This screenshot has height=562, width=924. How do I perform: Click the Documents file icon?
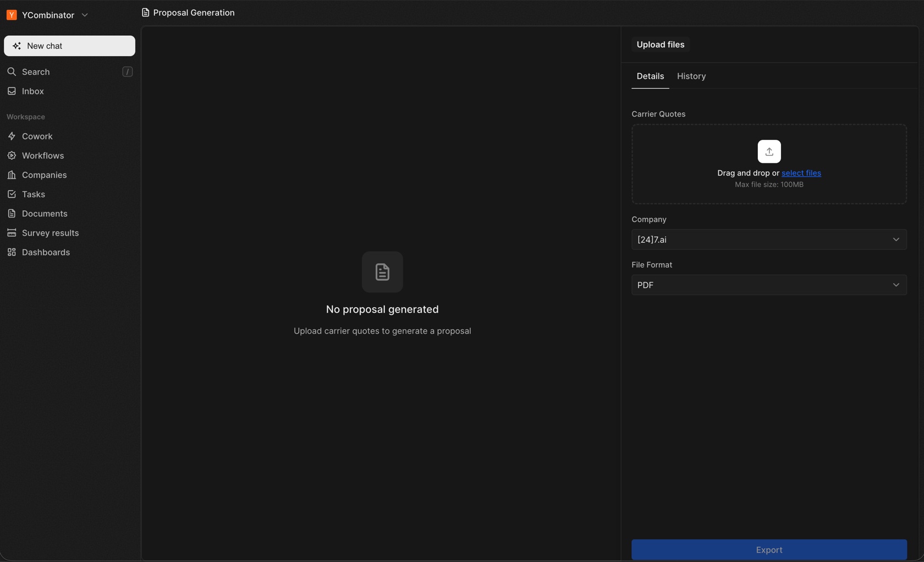(x=12, y=213)
